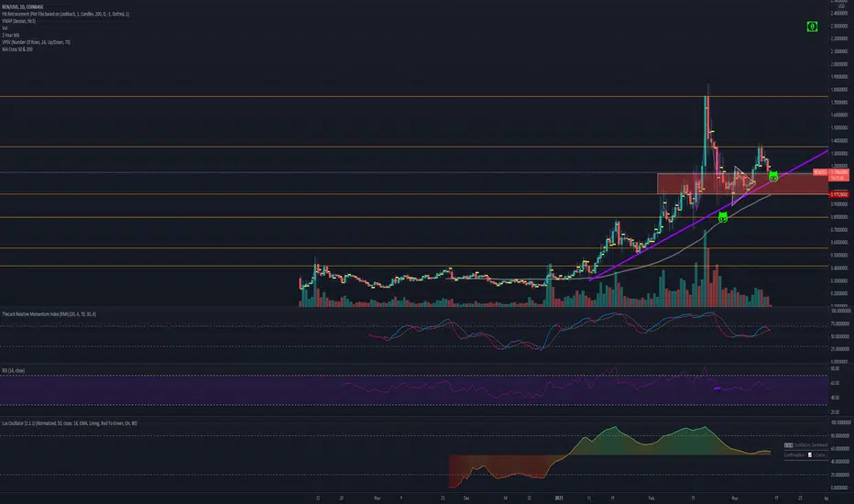The width and height of the screenshot is (854, 504).
Task: Click the green cat icon below the 0.80 level
Action: click(723, 217)
